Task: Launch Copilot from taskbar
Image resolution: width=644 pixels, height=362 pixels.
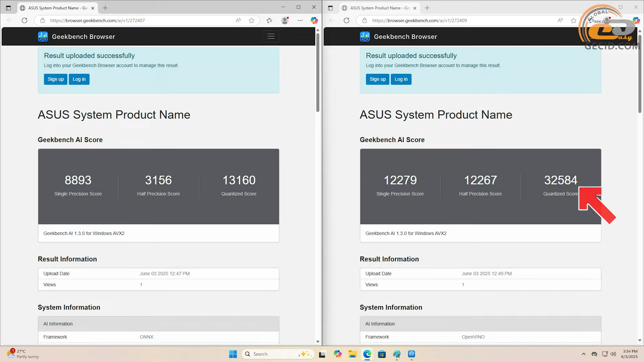Action: [x=337, y=354]
